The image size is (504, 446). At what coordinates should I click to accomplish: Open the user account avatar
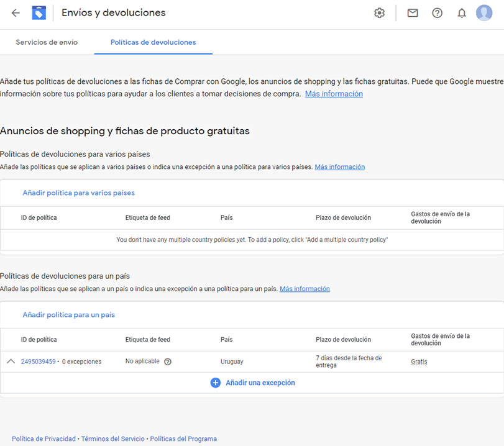(484, 13)
